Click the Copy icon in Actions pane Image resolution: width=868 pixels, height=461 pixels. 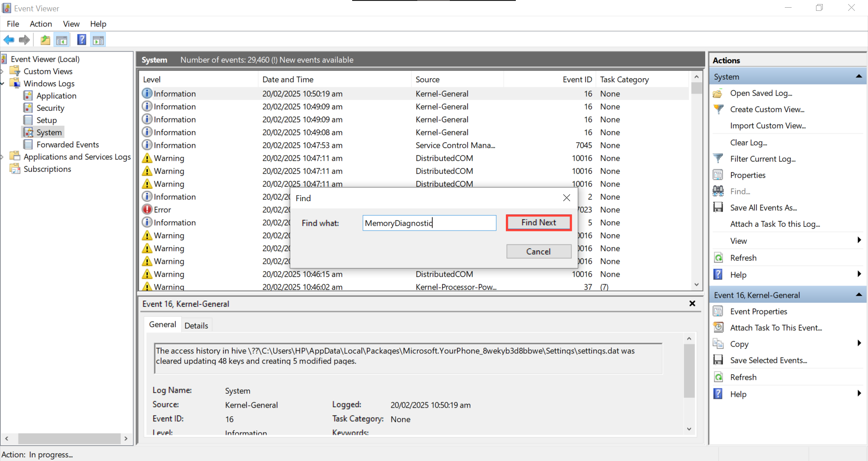[x=718, y=343]
